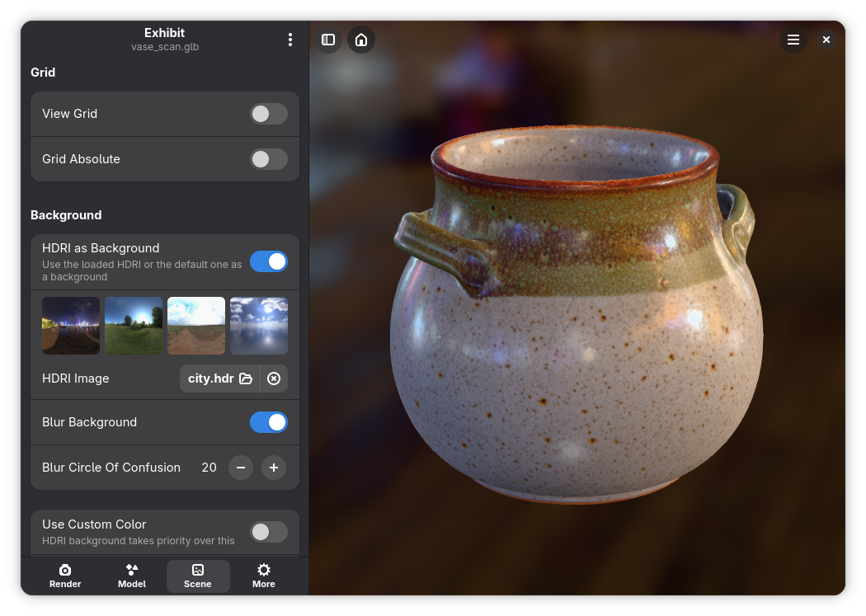
Task: Open the More tab
Action: tap(264, 576)
